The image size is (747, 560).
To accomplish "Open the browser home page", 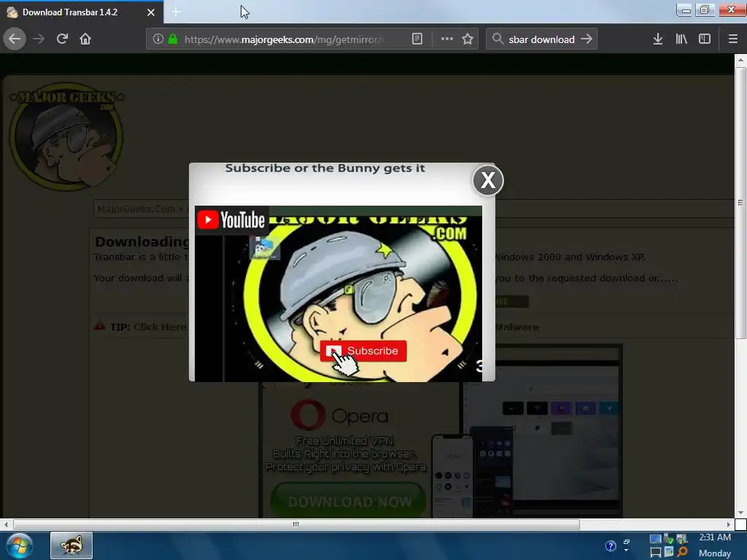I will [85, 39].
